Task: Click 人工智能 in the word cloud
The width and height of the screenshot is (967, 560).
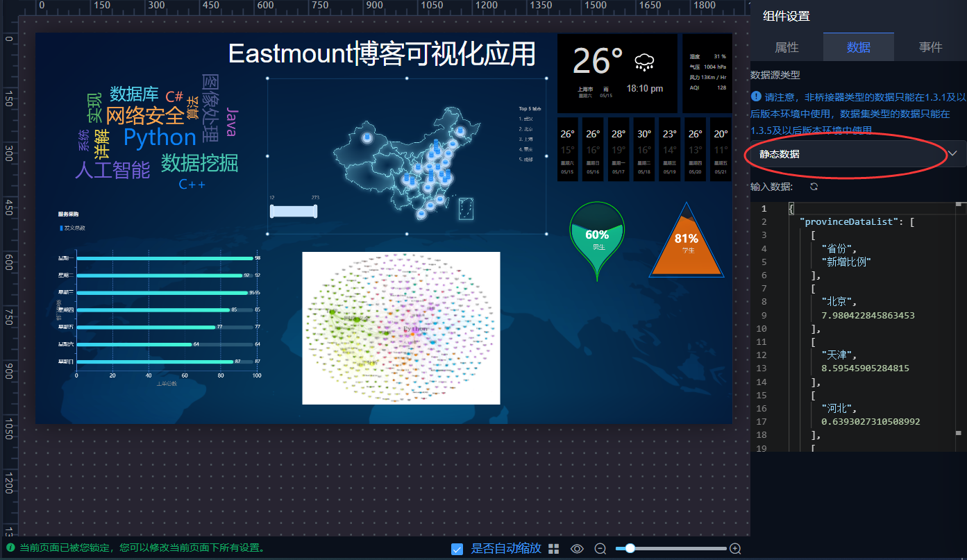Action: coord(112,170)
